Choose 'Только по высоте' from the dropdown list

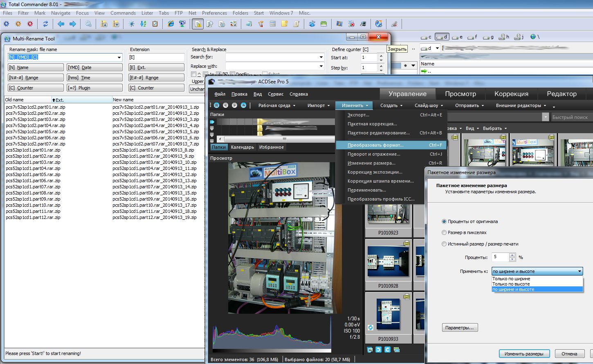pyautogui.click(x=537, y=284)
